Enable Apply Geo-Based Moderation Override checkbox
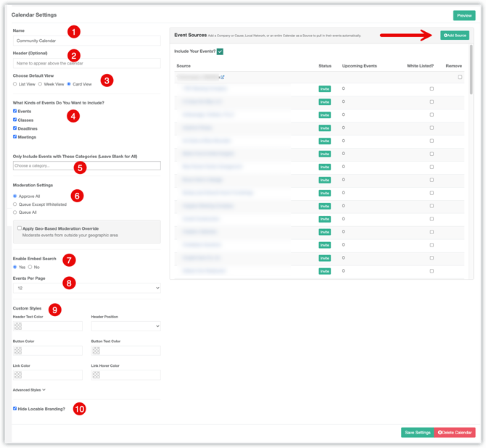486x448 pixels. pos(20,228)
